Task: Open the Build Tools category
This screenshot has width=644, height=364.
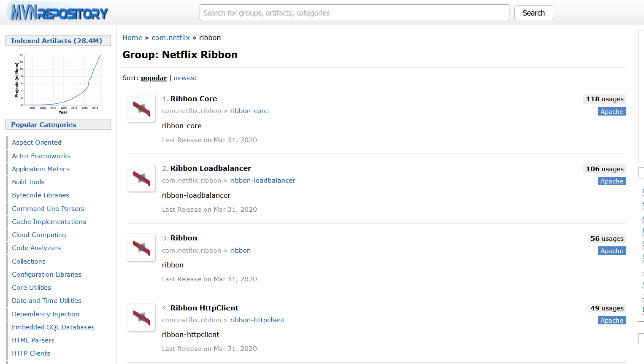Action: tap(28, 182)
